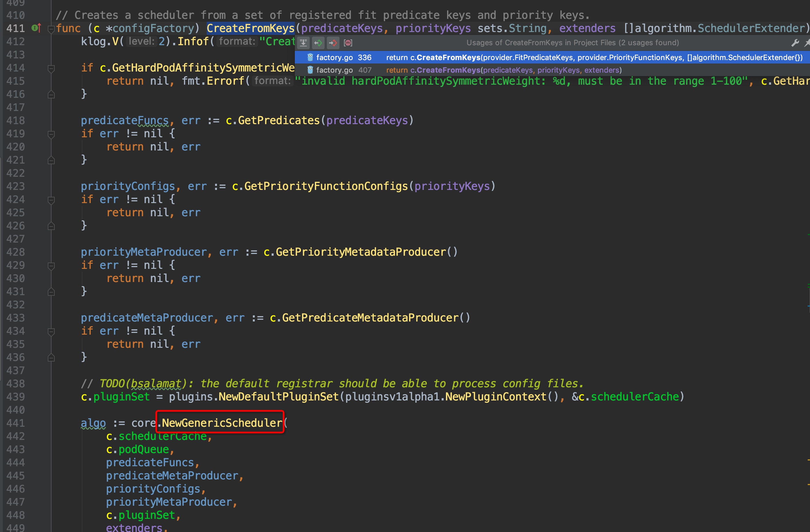Click the GetPriorityFunctionConfigs method call

pyautogui.click(x=326, y=186)
